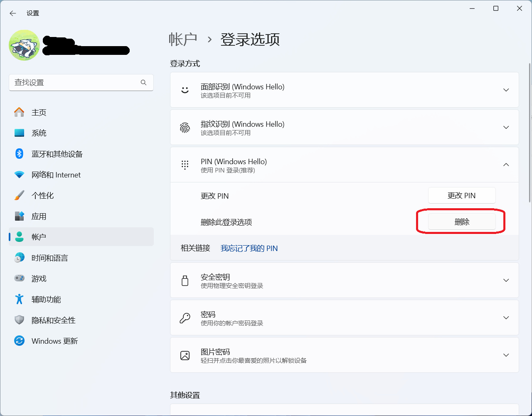Image resolution: width=532 pixels, height=416 pixels.
Task: Close the Settings window
Action: tap(520, 8)
